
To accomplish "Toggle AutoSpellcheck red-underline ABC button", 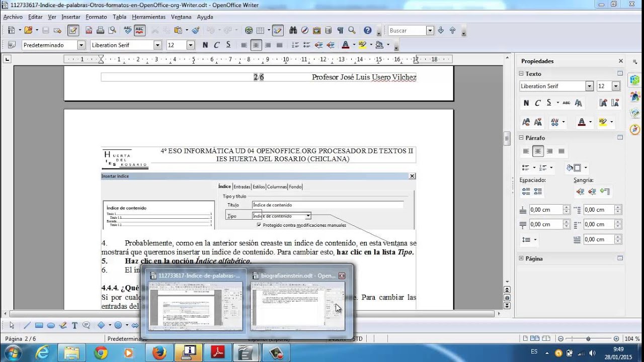I will pyautogui.click(x=139, y=30).
